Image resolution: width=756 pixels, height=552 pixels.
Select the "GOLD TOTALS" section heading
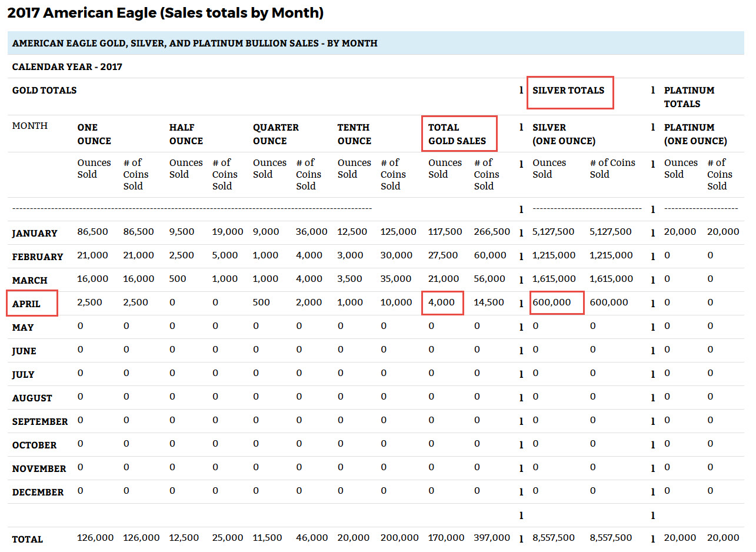tap(44, 91)
